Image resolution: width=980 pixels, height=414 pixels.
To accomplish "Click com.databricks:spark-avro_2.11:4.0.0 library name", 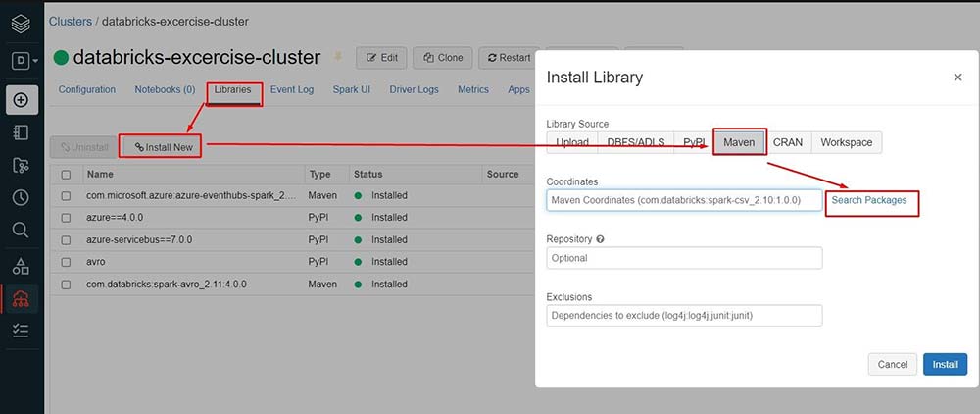I will click(x=167, y=284).
